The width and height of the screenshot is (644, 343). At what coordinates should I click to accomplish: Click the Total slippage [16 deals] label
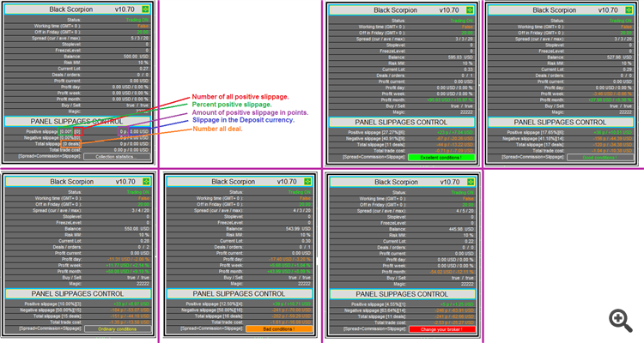click(218, 316)
